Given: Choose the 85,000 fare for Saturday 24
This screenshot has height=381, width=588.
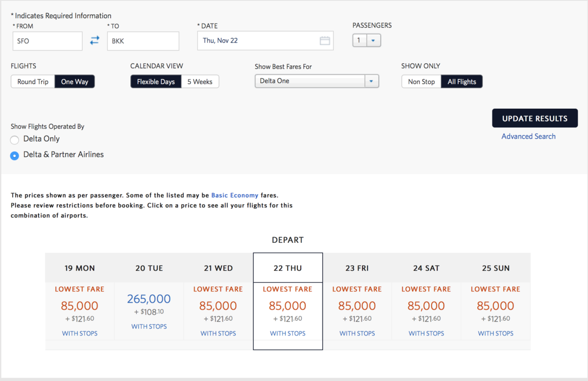Looking at the screenshot, I should tap(426, 306).
